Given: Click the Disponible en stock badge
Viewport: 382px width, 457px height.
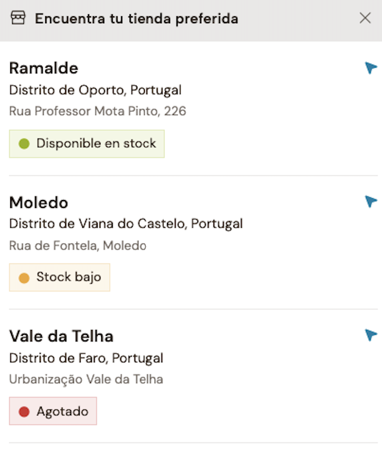Looking at the screenshot, I should (87, 144).
